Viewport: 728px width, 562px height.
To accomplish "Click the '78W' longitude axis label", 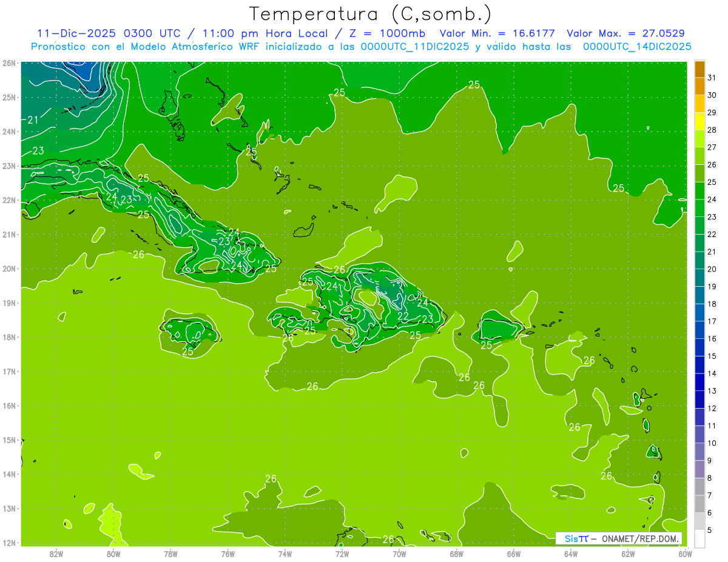I will (170, 554).
